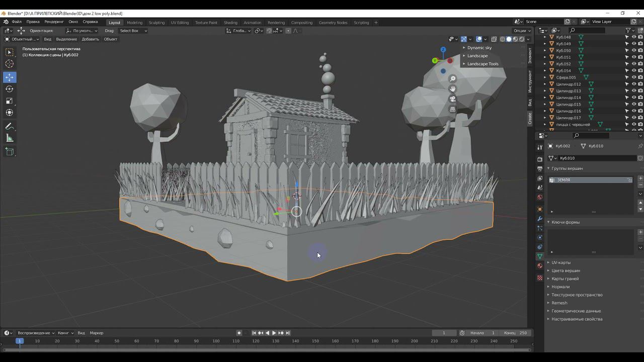Click the zoom viewport magnifier icon
The width and height of the screenshot is (644, 362).
click(453, 79)
